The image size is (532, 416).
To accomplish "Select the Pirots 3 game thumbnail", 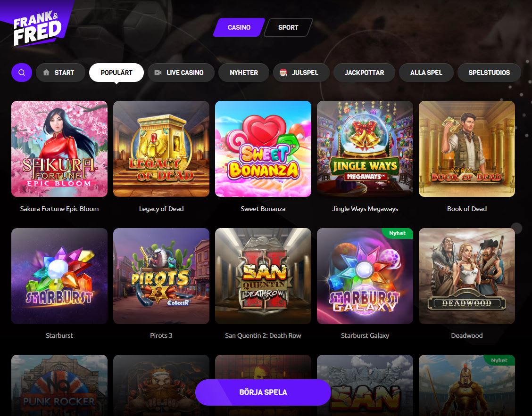I will tap(161, 276).
